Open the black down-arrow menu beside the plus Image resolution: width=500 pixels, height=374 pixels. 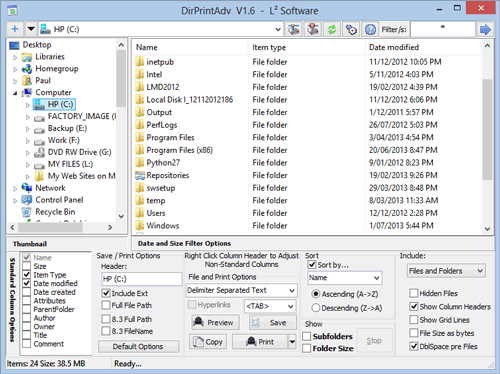[31, 29]
